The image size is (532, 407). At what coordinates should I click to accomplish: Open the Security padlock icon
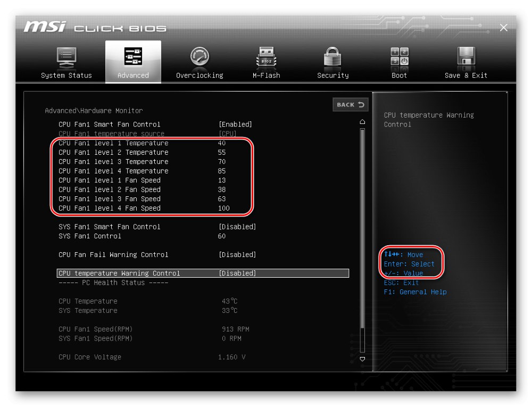pyautogui.click(x=332, y=56)
